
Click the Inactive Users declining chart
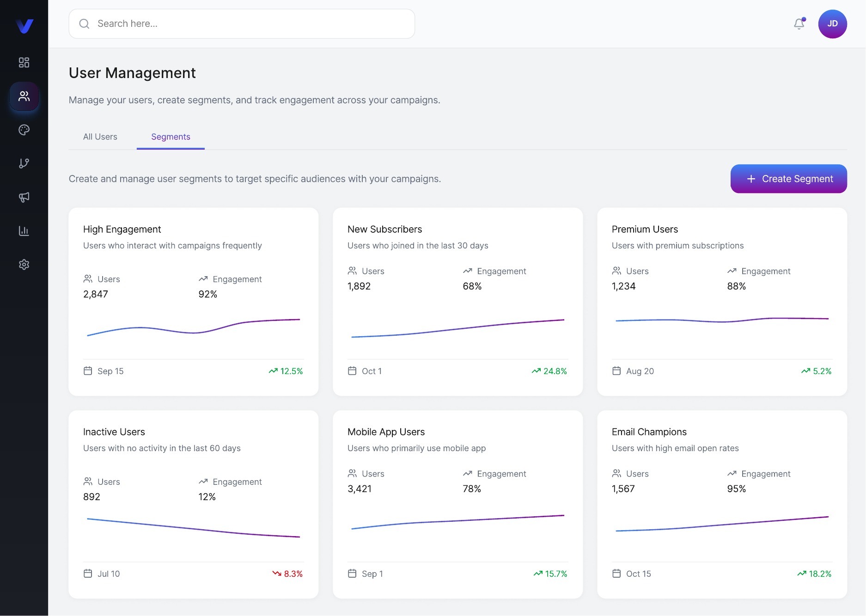pos(194,528)
